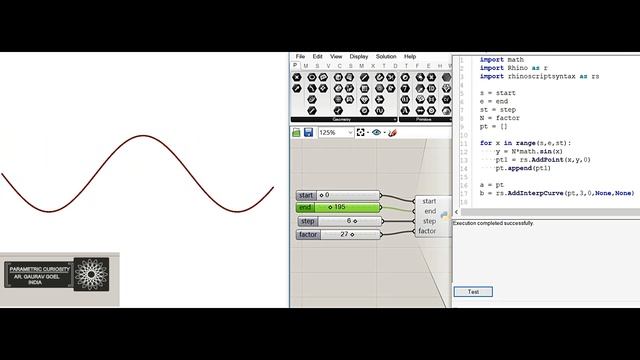Switch to the H component tab
Screen dimensions: 640x360
point(440,66)
